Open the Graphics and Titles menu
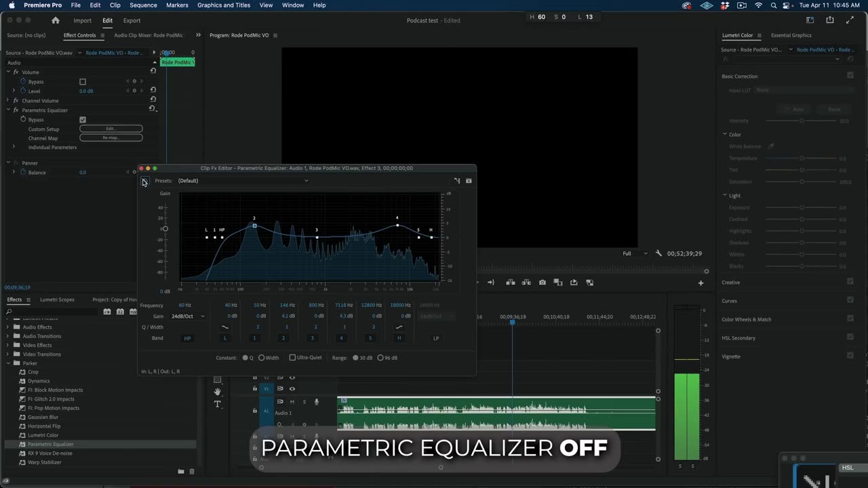The height and width of the screenshot is (488, 868). tap(224, 5)
